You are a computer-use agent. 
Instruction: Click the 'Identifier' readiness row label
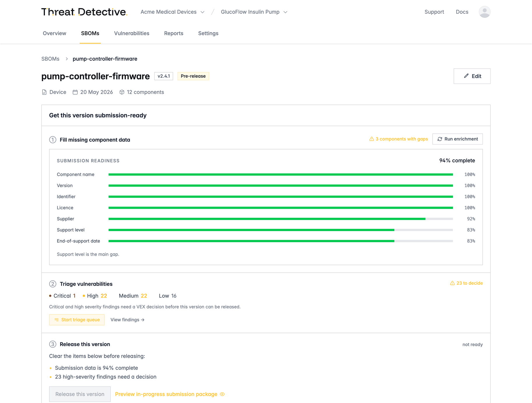point(66,197)
